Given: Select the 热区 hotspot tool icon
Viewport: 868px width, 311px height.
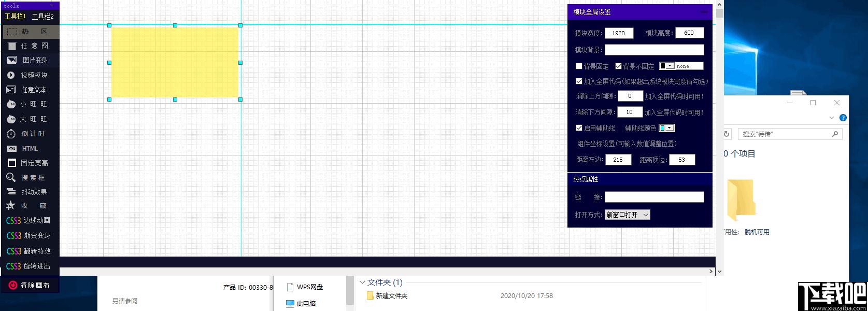Looking at the screenshot, I should [x=12, y=32].
